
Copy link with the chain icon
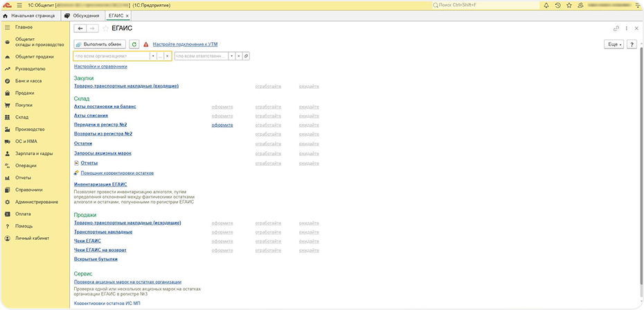pyautogui.click(x=616, y=28)
